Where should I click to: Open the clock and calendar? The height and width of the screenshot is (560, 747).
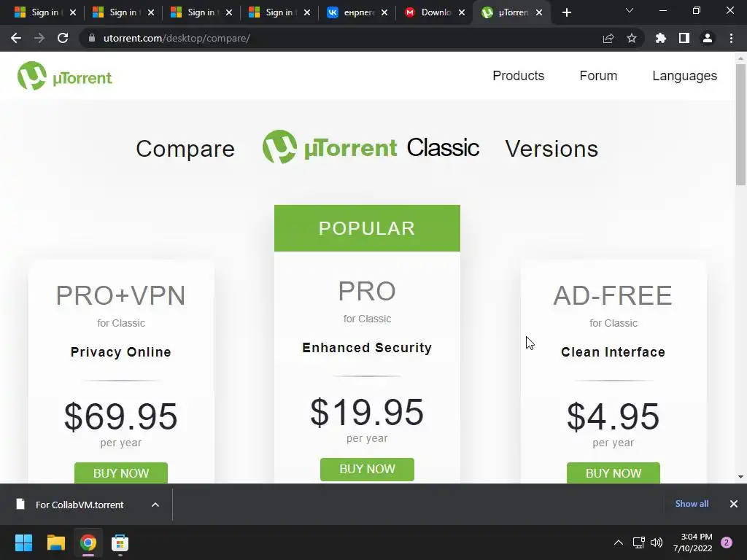pyautogui.click(x=693, y=542)
